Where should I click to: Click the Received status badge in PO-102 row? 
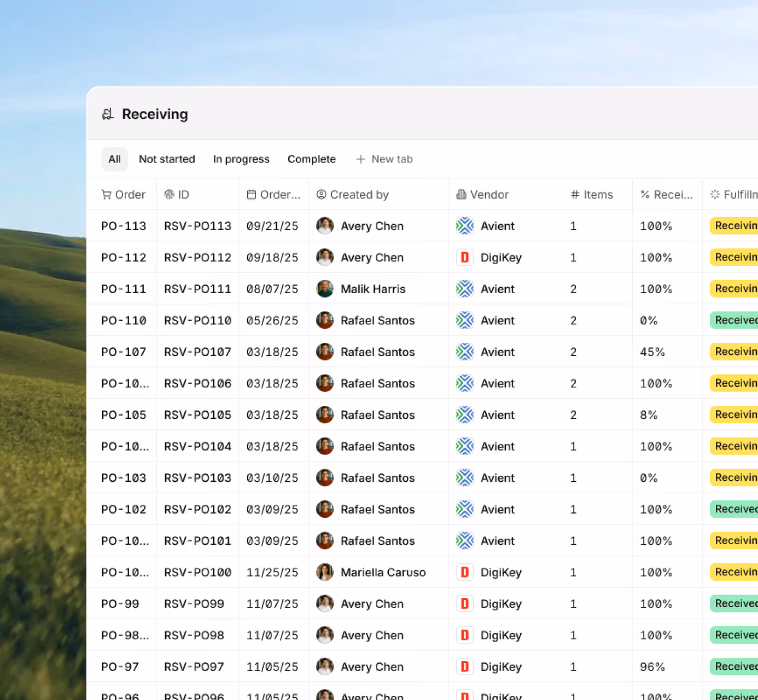734,509
